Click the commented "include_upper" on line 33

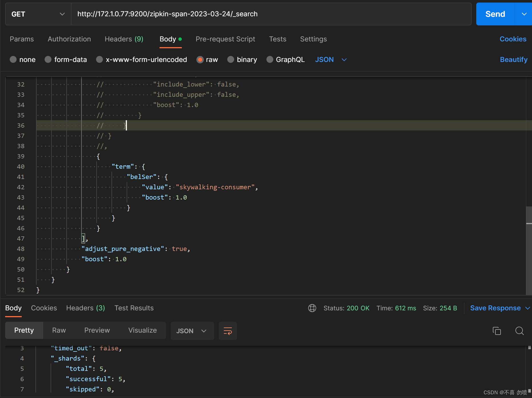point(181,95)
